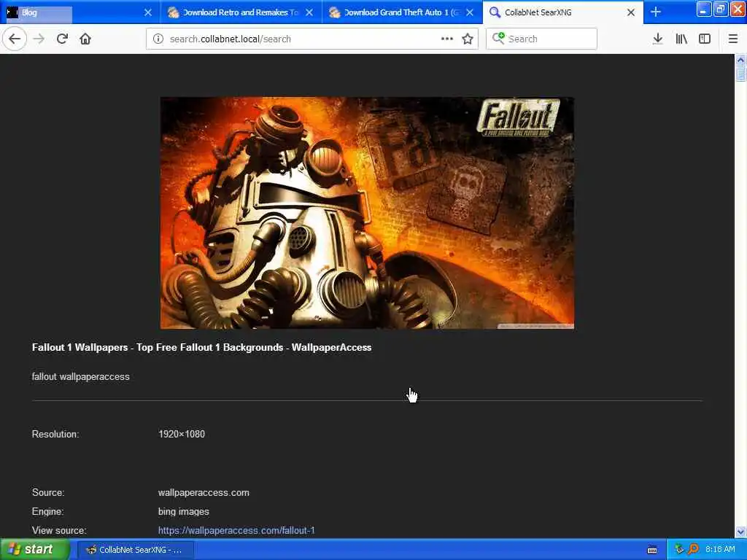Click the 'fallout wallpaperaccess' description text
This screenshot has height=560, width=747.
[80, 377]
